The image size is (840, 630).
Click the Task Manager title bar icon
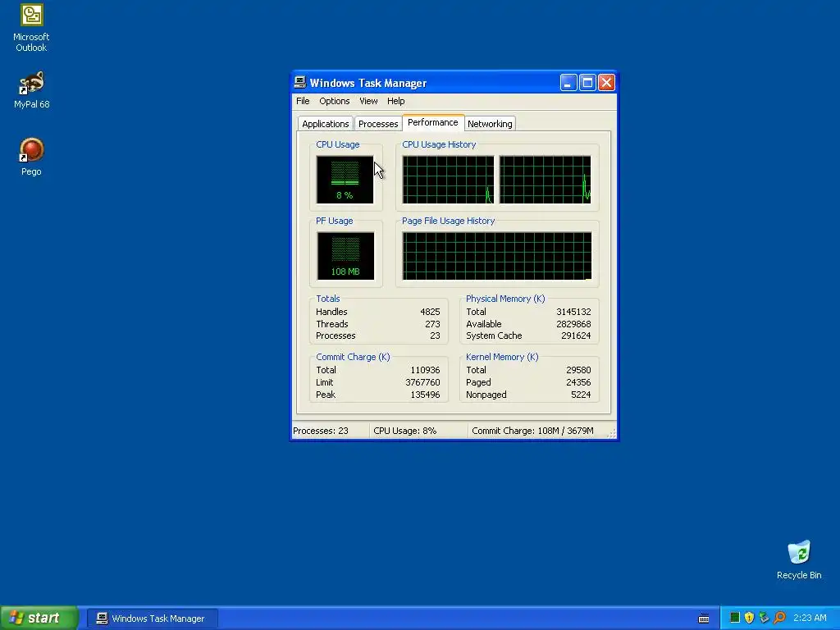point(300,83)
